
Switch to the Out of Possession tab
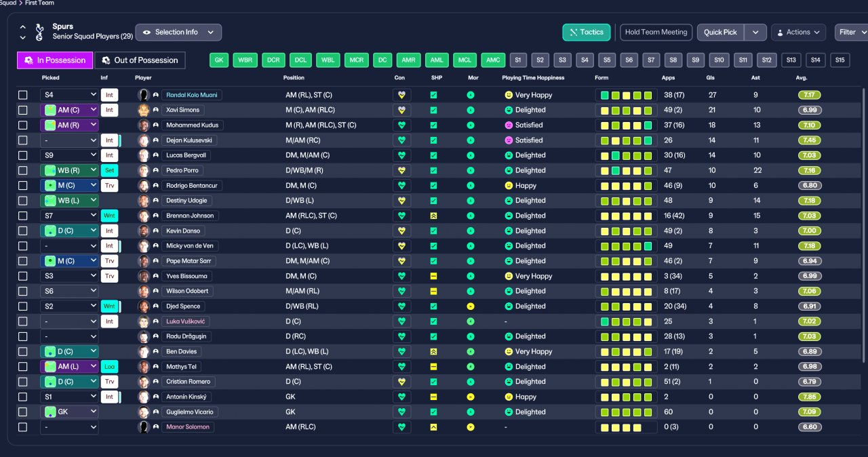tap(140, 60)
